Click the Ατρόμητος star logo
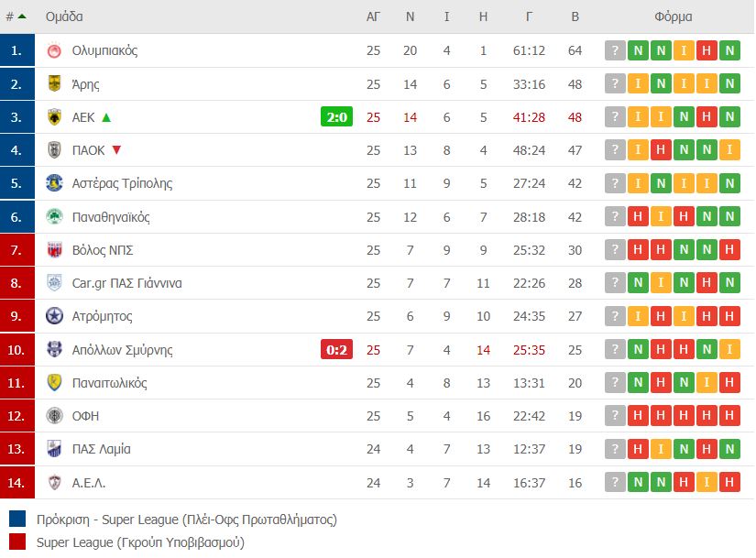This screenshot has height=558, width=756. click(54, 316)
